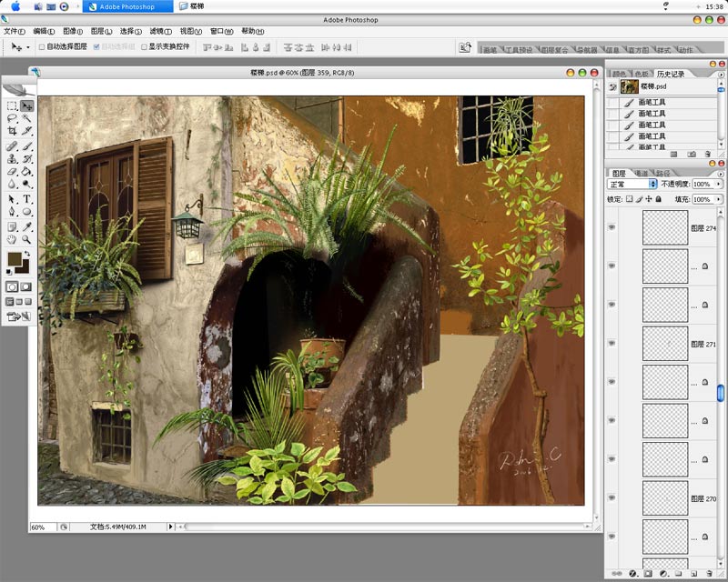This screenshot has width=728, height=582.
Task: Click the 60% zoom field in status bar
Action: [x=43, y=527]
